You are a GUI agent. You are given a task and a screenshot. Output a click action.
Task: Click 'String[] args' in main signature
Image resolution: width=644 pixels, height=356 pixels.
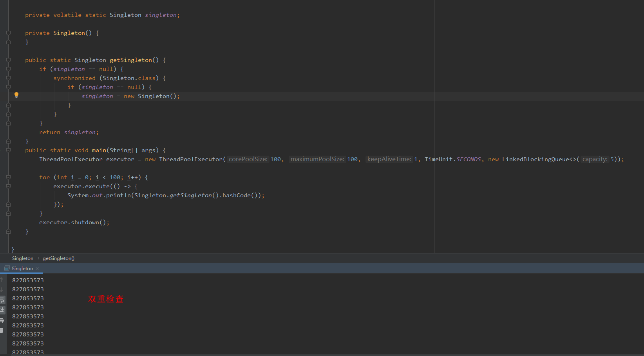coord(132,150)
